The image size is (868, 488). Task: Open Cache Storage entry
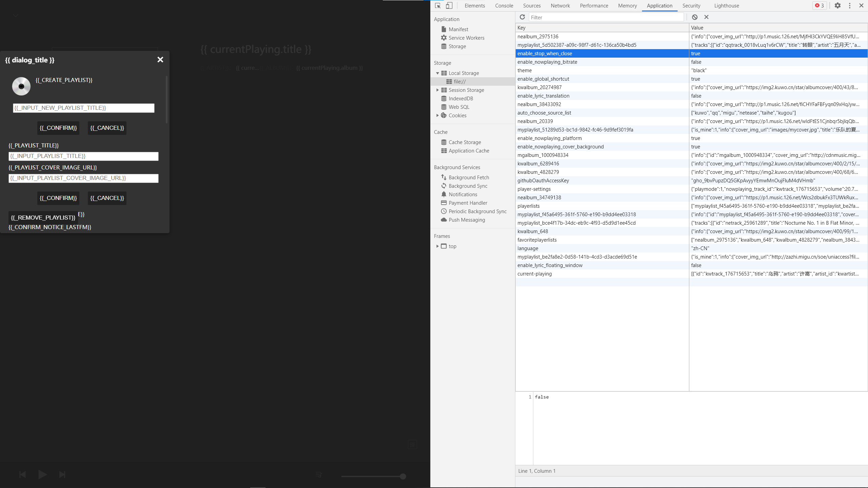[465, 142]
